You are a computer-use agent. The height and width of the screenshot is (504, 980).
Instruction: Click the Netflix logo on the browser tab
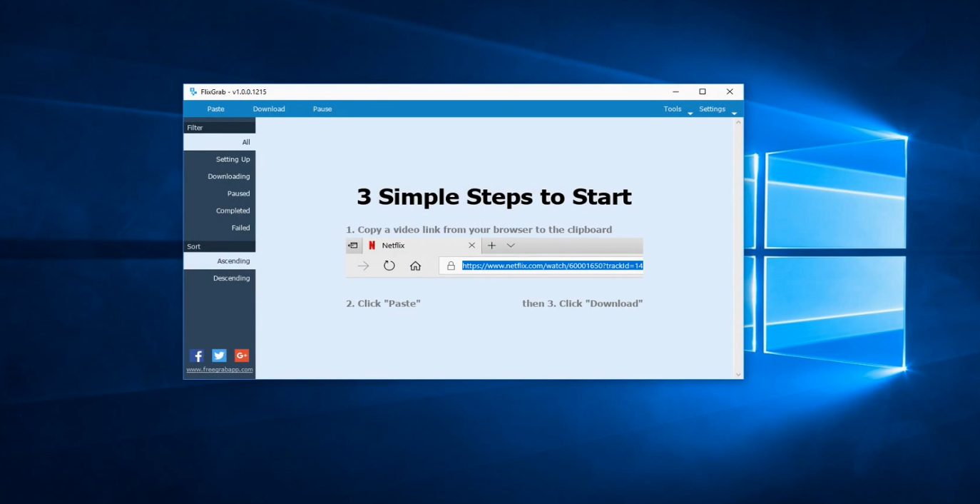pyautogui.click(x=372, y=246)
